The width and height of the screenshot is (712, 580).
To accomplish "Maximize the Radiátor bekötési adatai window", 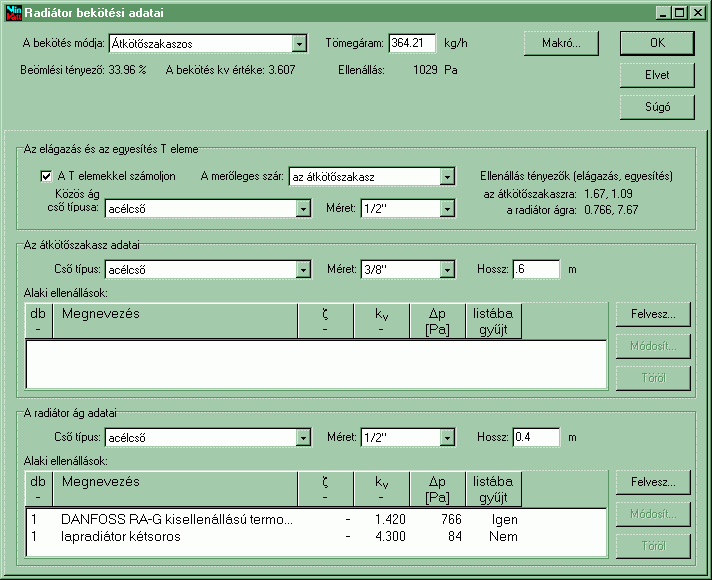I will tap(679, 13).
